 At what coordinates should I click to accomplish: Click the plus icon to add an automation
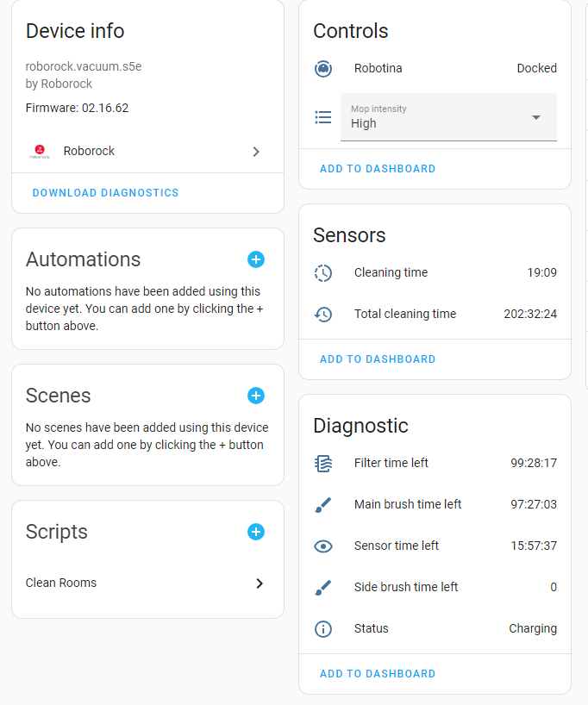[256, 259]
